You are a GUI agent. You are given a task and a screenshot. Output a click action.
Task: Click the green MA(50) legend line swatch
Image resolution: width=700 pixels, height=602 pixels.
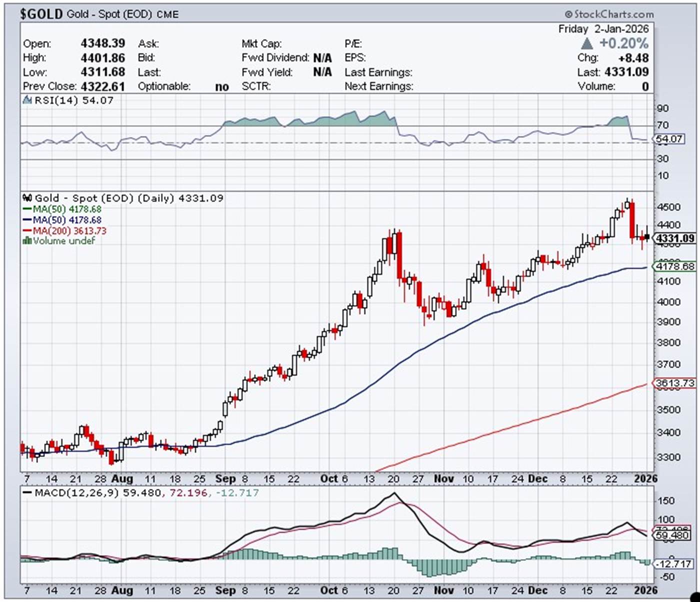[27, 209]
